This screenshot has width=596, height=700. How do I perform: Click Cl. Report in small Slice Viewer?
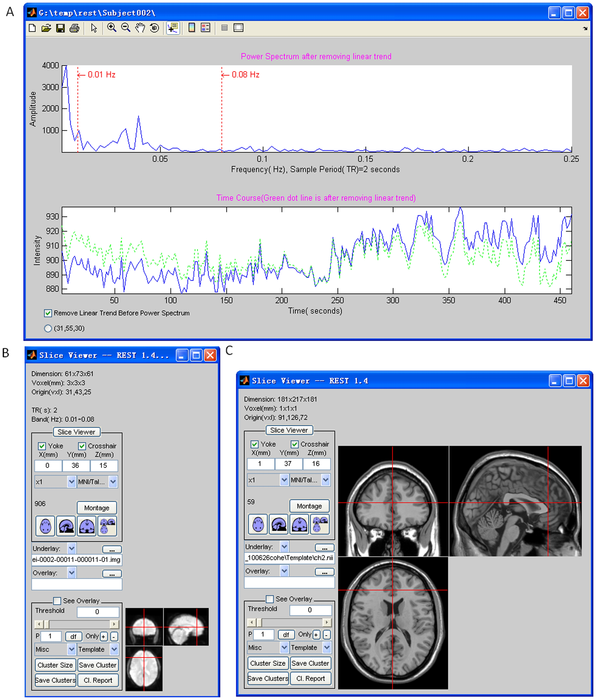tap(98, 680)
